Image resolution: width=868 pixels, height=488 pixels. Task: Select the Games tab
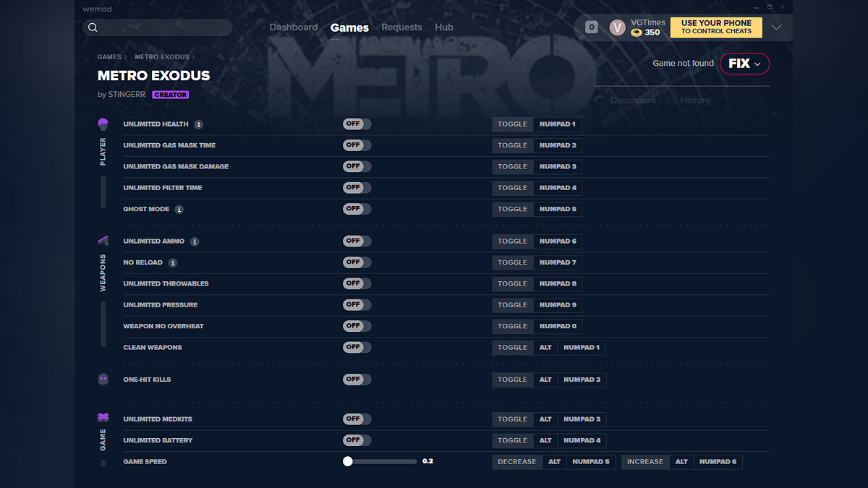pos(349,27)
